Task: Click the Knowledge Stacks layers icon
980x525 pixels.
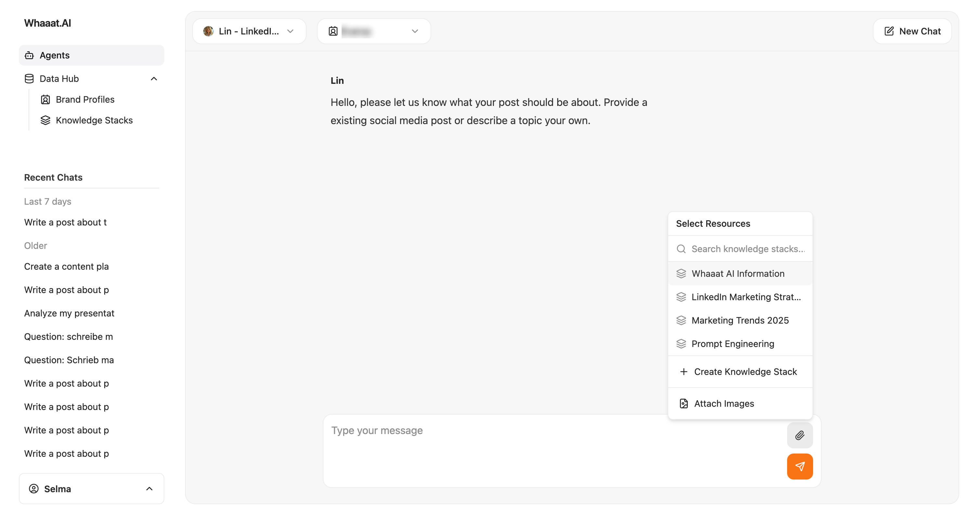Action: tap(45, 120)
